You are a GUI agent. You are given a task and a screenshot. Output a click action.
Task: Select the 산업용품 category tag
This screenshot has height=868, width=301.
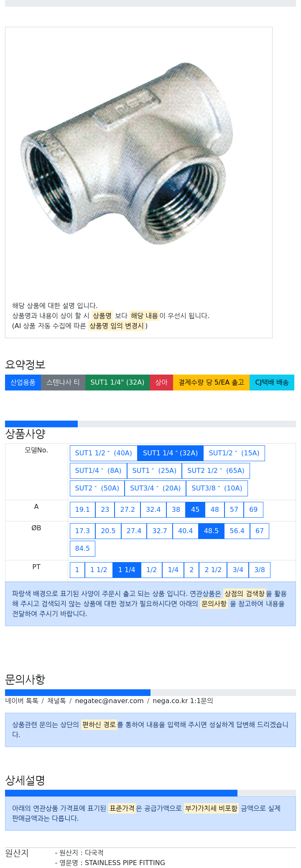(x=23, y=382)
